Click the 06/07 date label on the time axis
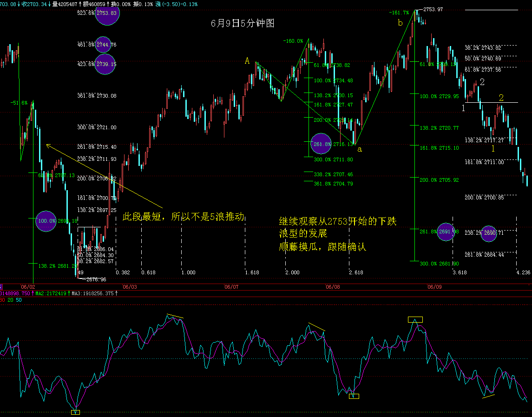The image size is (532, 417). 231,287
